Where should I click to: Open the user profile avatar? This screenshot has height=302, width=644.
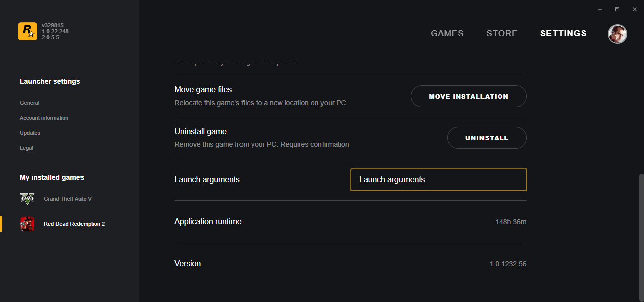click(617, 34)
